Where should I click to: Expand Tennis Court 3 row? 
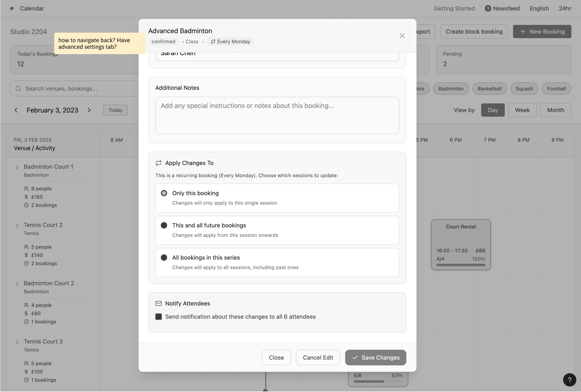click(17, 342)
